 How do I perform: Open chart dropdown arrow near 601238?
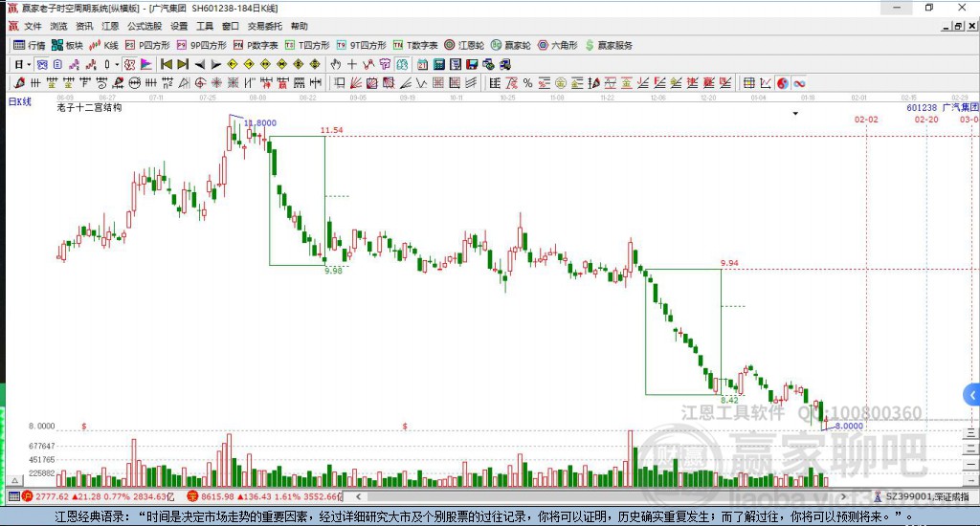pos(795,114)
